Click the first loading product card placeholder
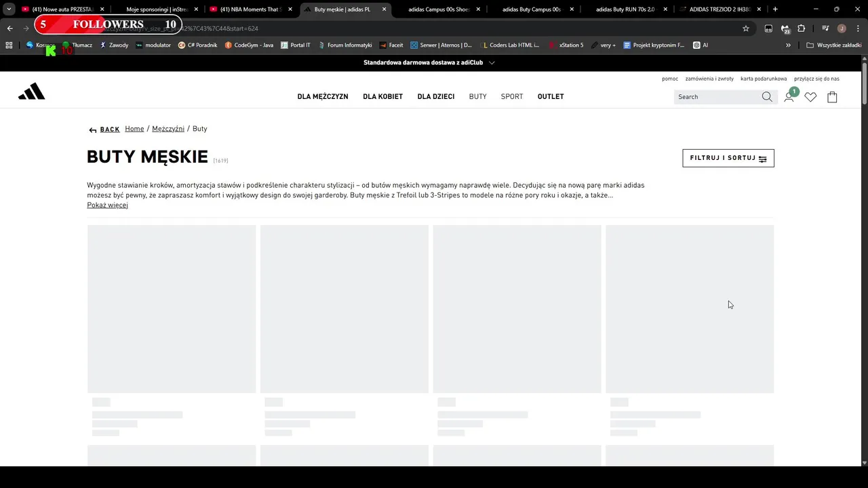868x488 pixels. coord(172,330)
